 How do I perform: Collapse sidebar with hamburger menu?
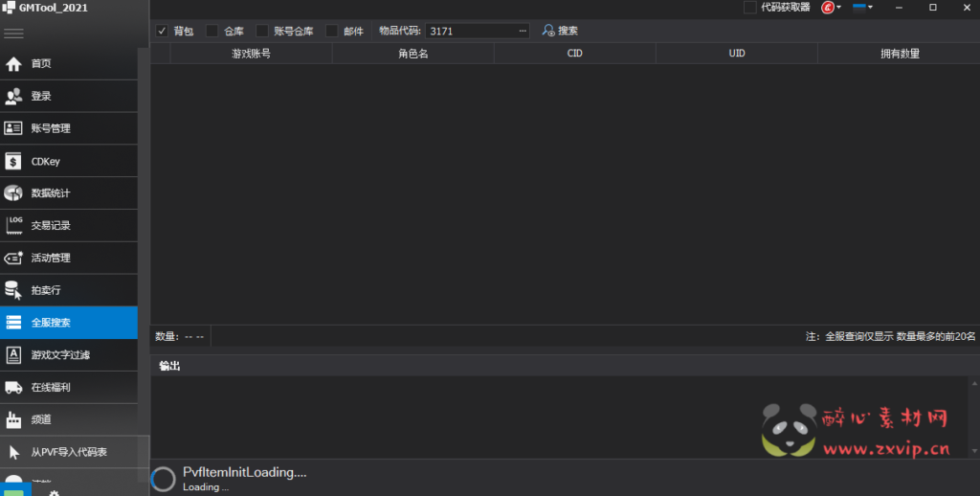pos(13,34)
